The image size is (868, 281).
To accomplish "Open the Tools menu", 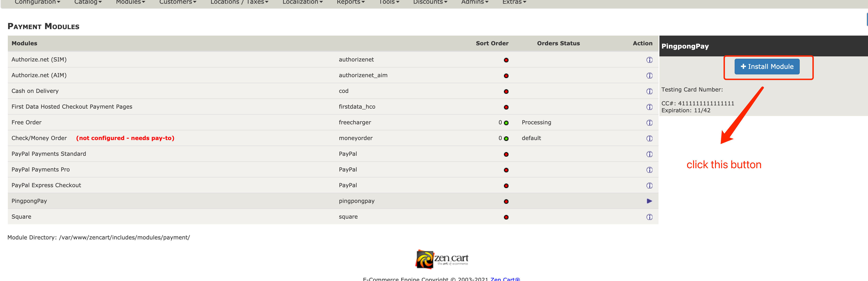I will [x=389, y=2].
